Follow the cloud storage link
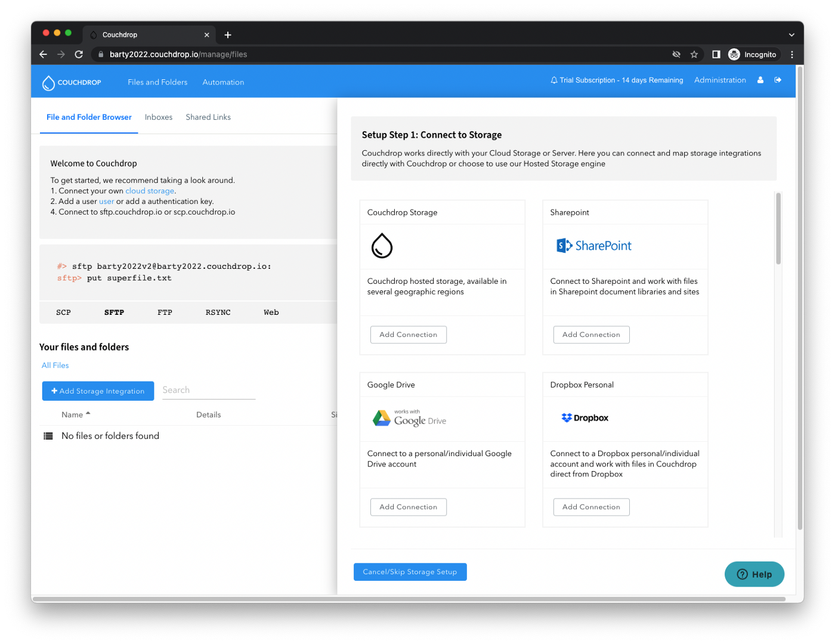Screen dimensions: 835x644 pyautogui.click(x=150, y=191)
